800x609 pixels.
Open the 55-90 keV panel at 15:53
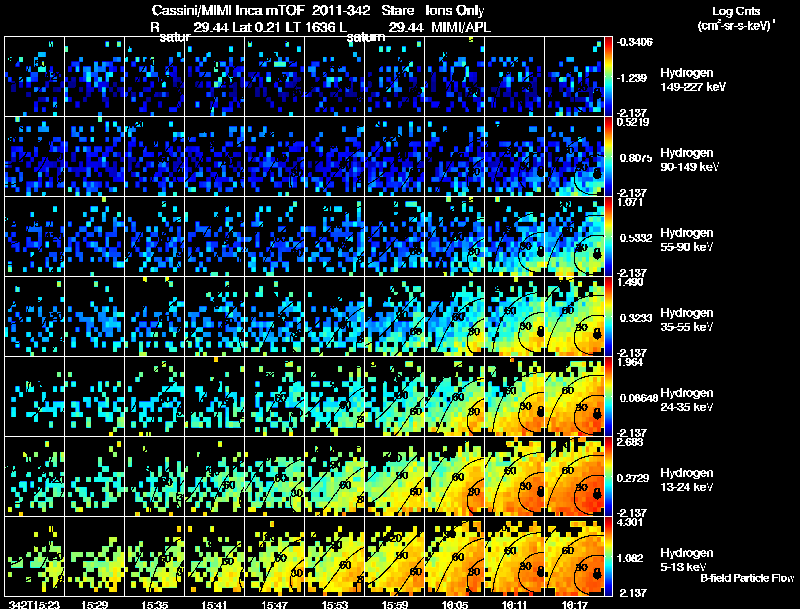click(x=335, y=236)
